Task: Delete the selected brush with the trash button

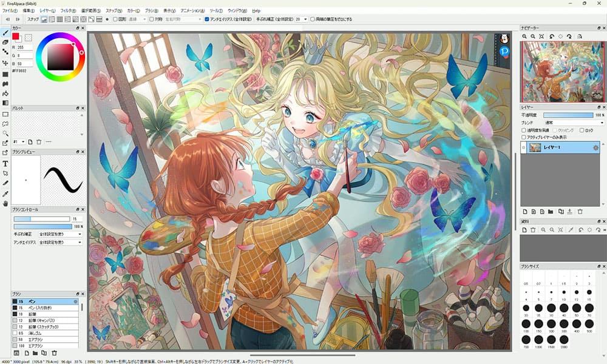Action: [x=55, y=353]
